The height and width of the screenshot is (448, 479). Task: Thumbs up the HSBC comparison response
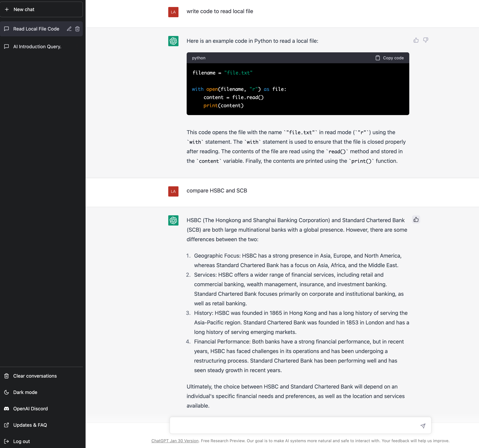416,220
